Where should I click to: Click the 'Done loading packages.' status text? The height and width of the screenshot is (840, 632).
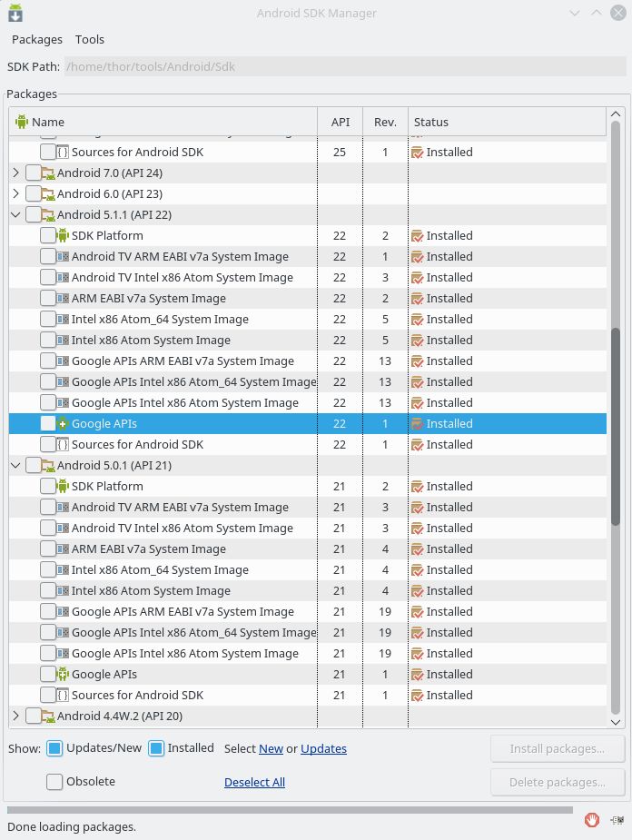pos(72,826)
